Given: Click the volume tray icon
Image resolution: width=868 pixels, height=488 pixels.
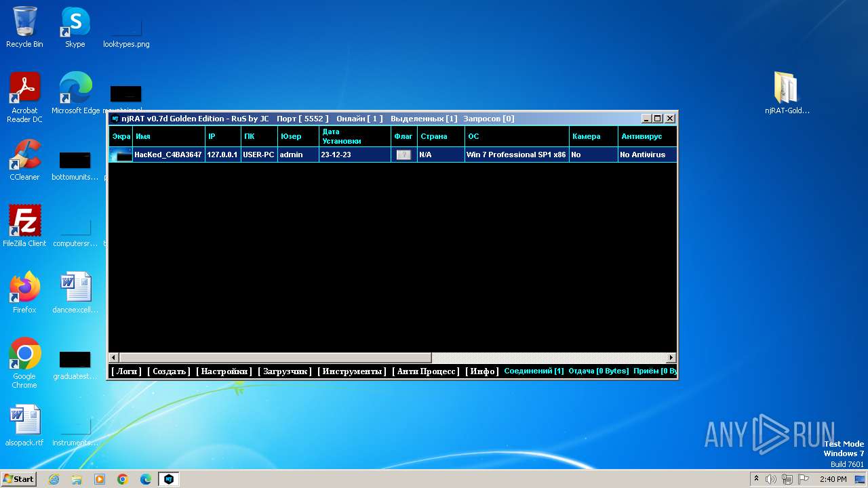Looking at the screenshot, I should pyautogui.click(x=771, y=479).
